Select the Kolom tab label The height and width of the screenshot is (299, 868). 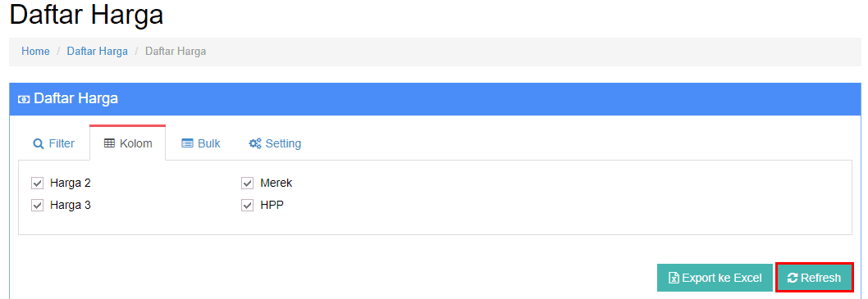tap(135, 143)
